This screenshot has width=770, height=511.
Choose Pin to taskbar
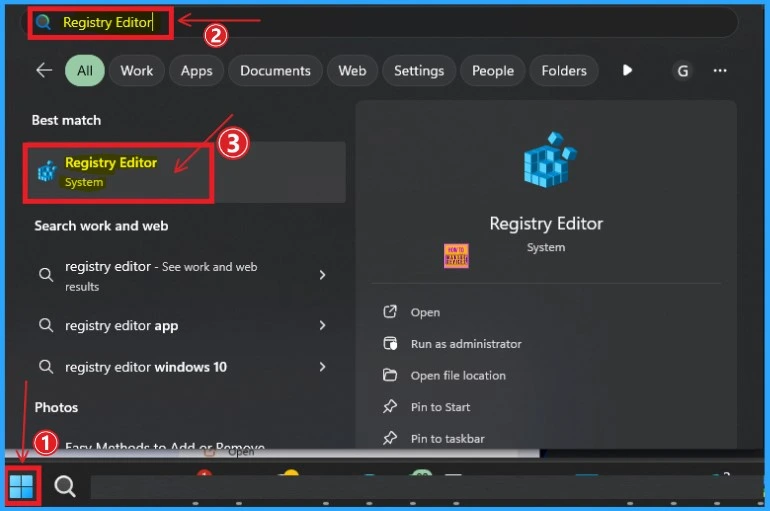point(447,438)
